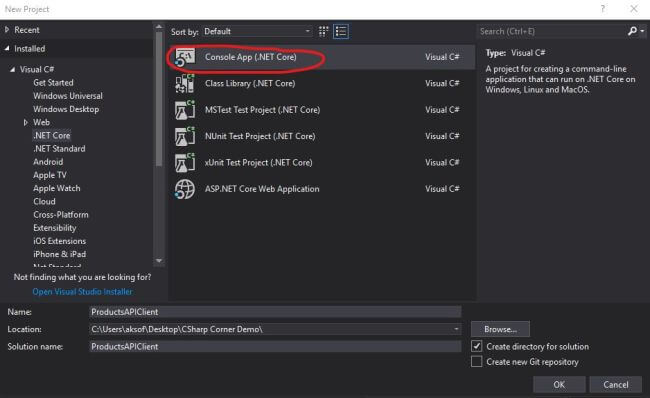
Task: Select xUnit Test Project (.NET Core) row text
Action: (x=259, y=163)
